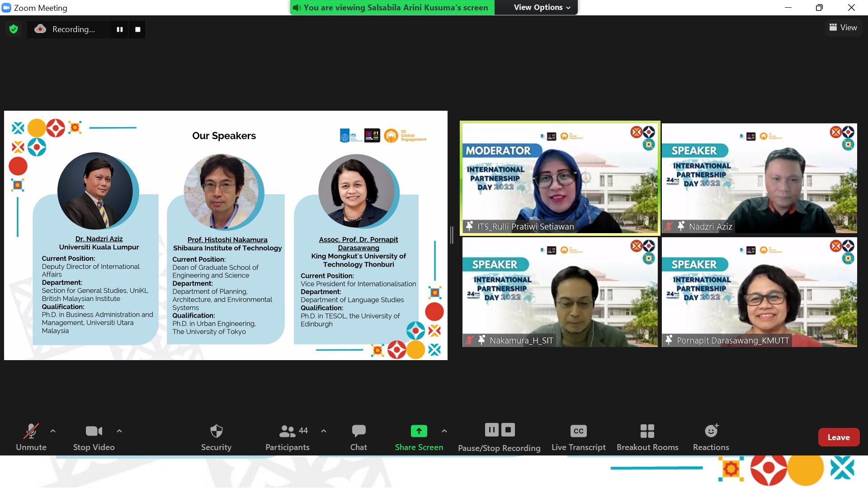Pause the recording in top bar

[x=120, y=29]
